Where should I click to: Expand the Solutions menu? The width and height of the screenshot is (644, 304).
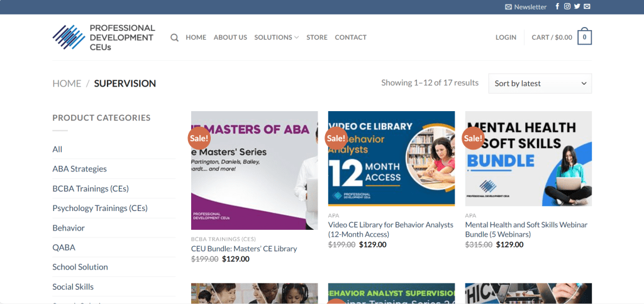(x=276, y=38)
